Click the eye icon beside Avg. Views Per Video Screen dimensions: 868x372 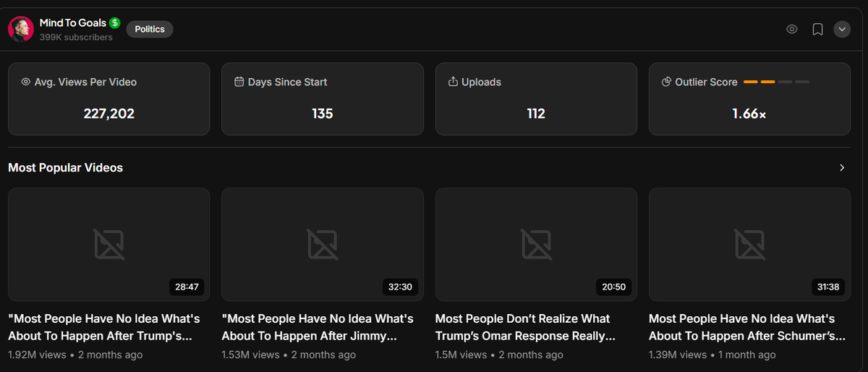pyautogui.click(x=26, y=82)
